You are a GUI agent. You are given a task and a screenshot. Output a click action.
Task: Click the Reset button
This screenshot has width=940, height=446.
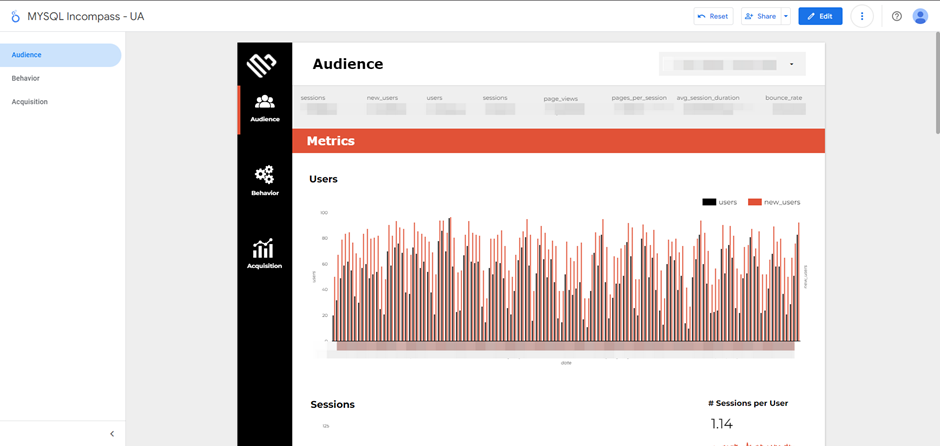[x=713, y=16]
